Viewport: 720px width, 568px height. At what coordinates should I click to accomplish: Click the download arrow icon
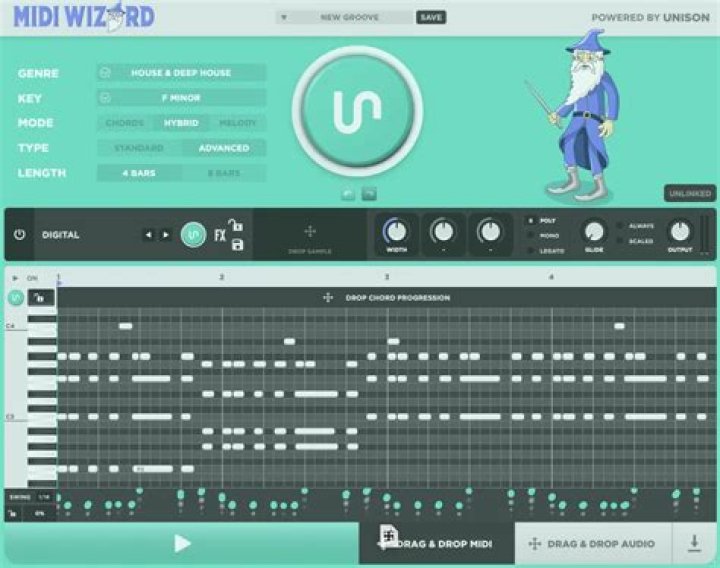(x=694, y=543)
